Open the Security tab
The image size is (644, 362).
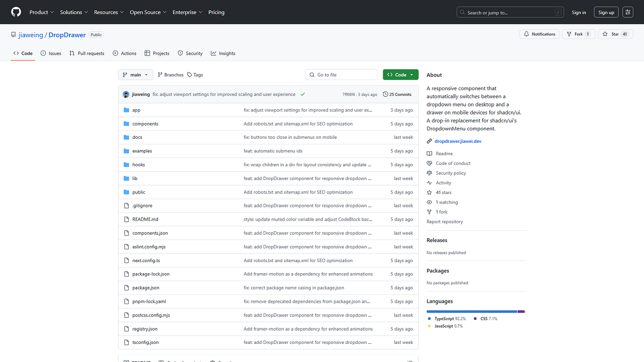[x=190, y=53]
